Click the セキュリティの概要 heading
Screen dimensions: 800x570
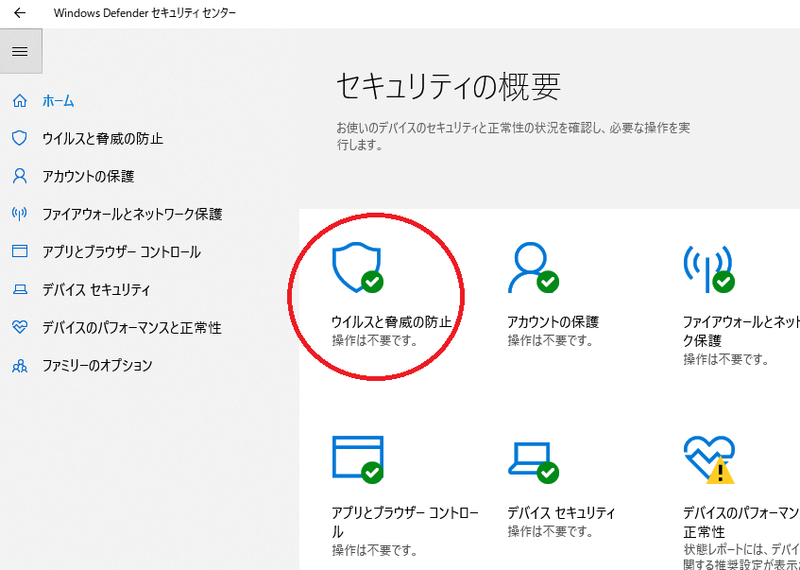click(448, 87)
